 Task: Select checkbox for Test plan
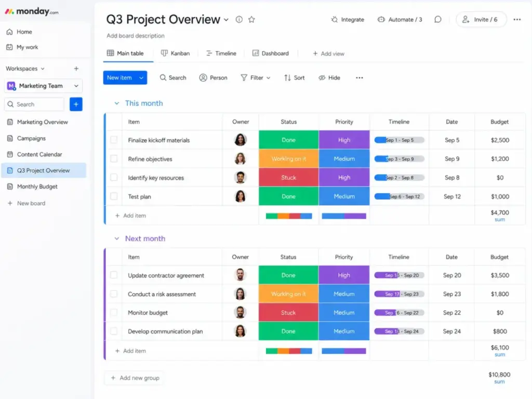(114, 196)
